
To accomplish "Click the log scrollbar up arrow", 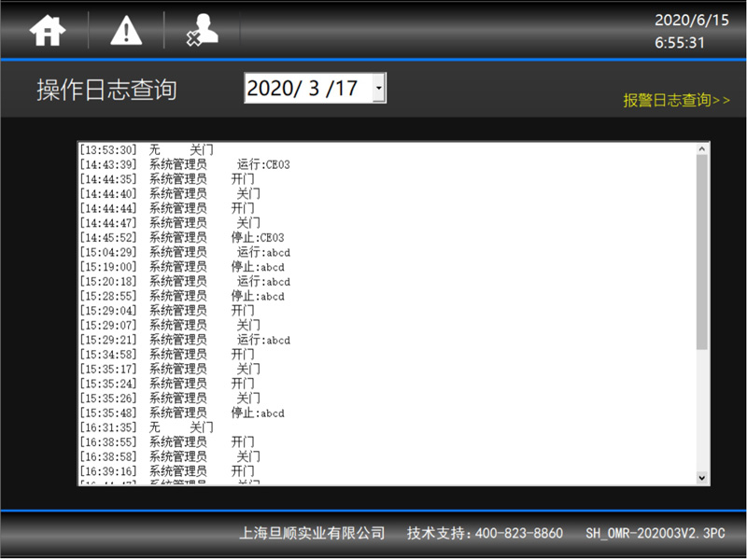I will coord(702,149).
